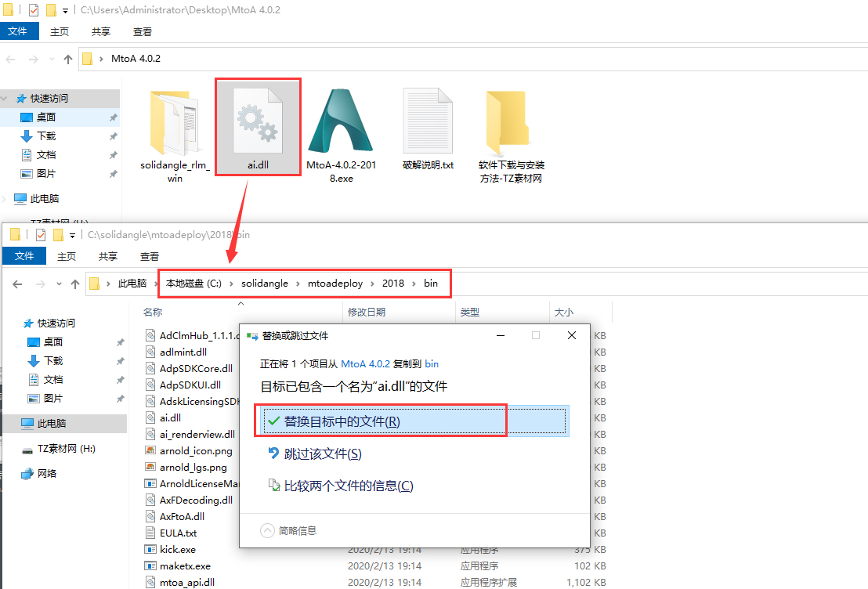Choose 比较两个文件的信息(C) option
The height and width of the screenshot is (589, 868).
(341, 486)
